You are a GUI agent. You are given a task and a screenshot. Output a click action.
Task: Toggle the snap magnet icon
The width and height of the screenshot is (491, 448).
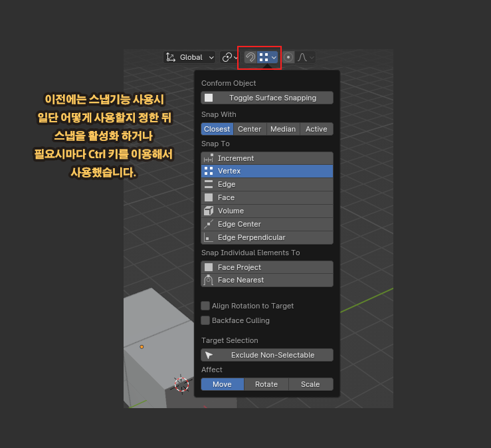tap(250, 57)
